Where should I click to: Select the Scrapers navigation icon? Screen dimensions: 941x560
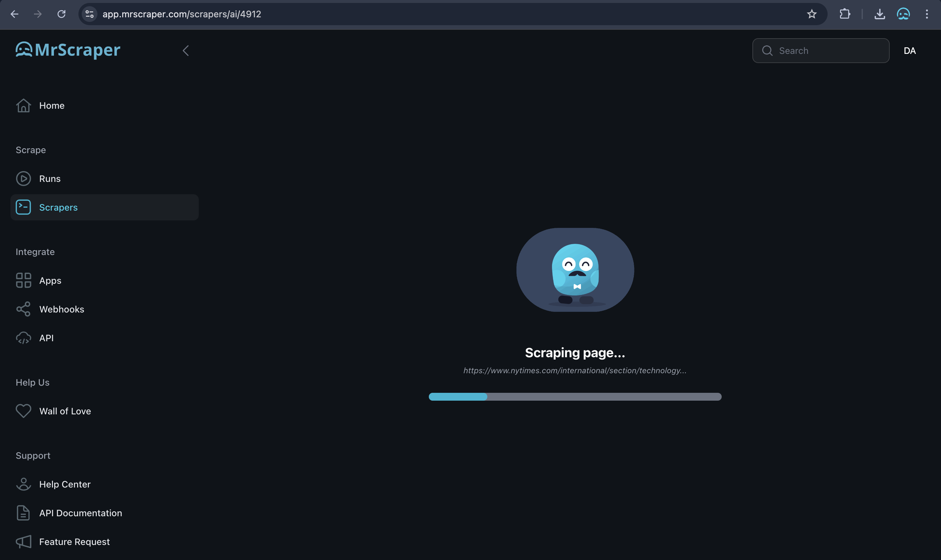coord(23,207)
